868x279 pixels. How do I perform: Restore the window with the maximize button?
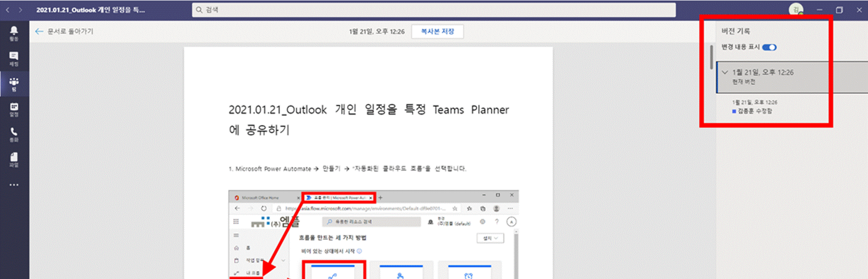click(839, 10)
